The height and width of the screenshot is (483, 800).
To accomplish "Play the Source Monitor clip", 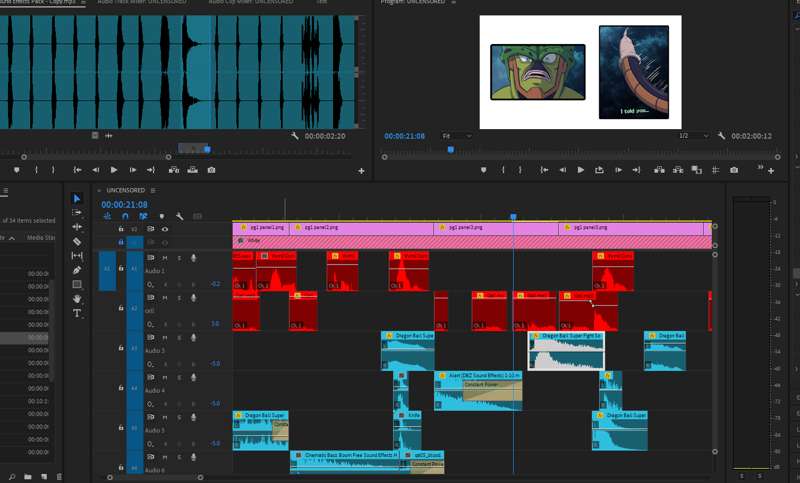I will point(114,170).
